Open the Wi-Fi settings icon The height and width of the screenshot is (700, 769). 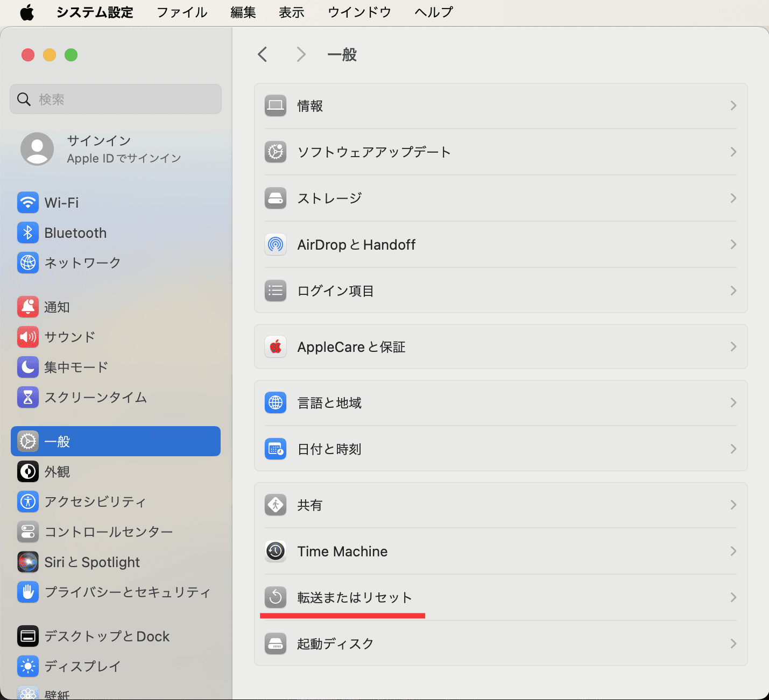click(x=28, y=202)
